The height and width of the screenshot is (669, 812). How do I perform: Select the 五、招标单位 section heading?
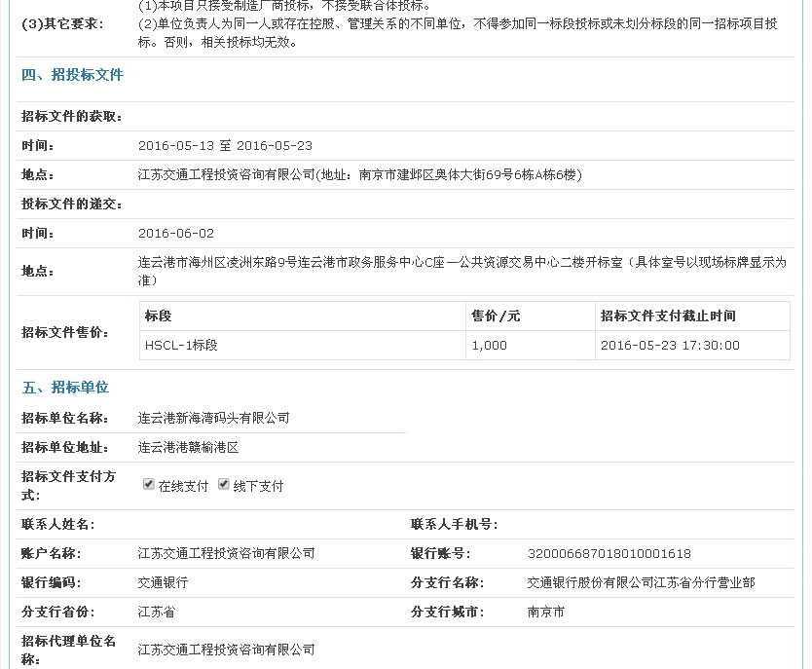click(65, 388)
